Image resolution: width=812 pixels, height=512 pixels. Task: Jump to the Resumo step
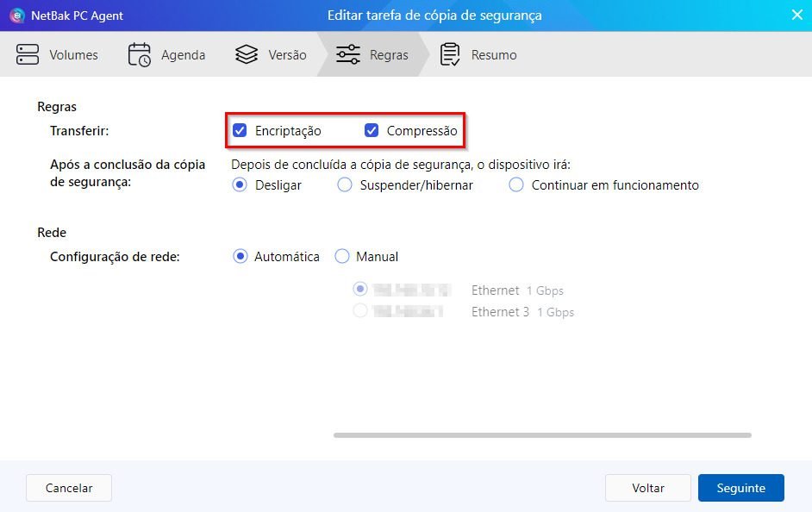pyautogui.click(x=494, y=55)
